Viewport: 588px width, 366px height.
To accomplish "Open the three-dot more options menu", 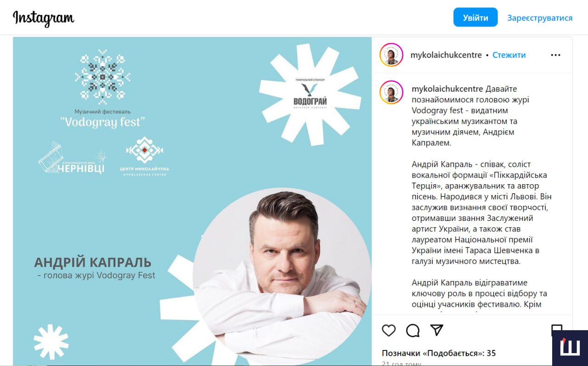I will (x=555, y=55).
